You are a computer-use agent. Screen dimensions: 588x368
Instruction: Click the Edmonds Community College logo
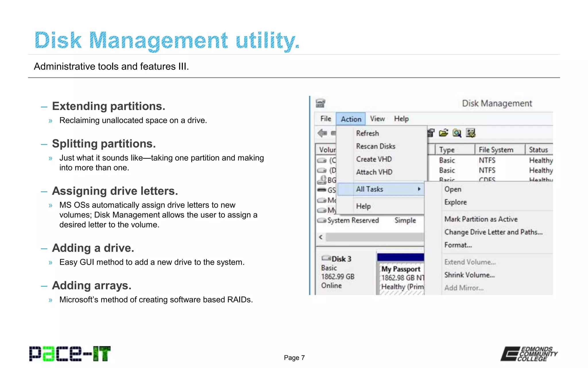pyautogui.click(x=529, y=354)
